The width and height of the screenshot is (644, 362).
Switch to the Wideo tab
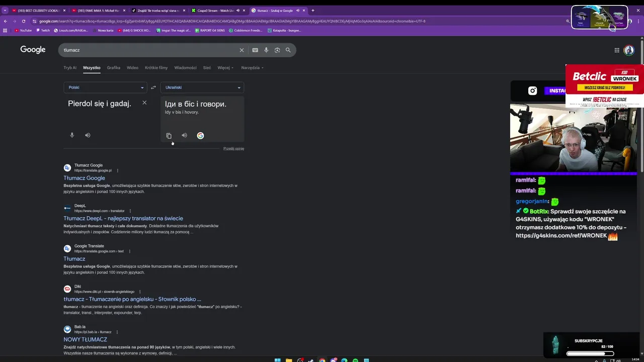pyautogui.click(x=132, y=68)
